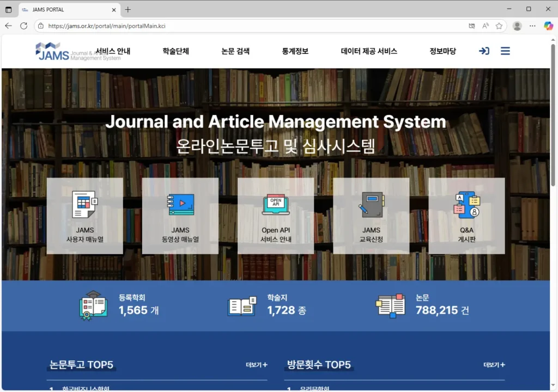Click the 논문 document icon

tap(390, 306)
